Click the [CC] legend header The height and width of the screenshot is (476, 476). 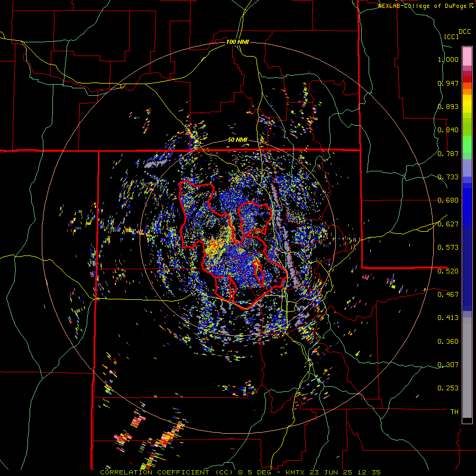(451, 36)
